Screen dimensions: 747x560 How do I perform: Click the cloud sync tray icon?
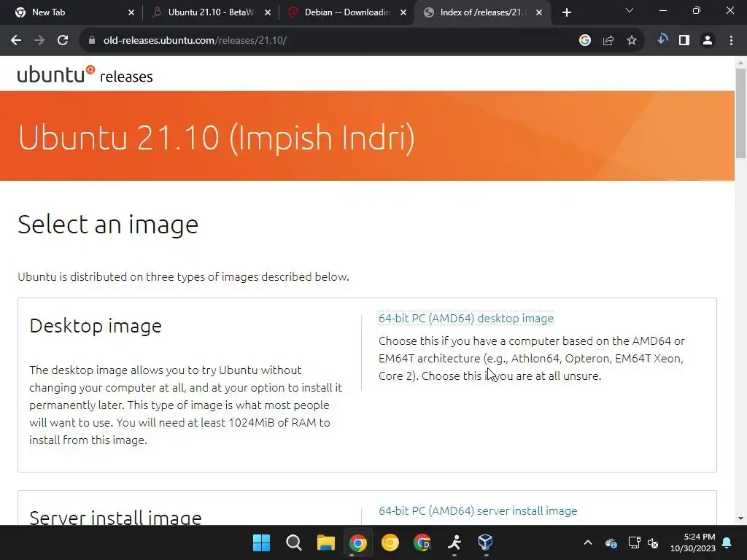pos(611,542)
